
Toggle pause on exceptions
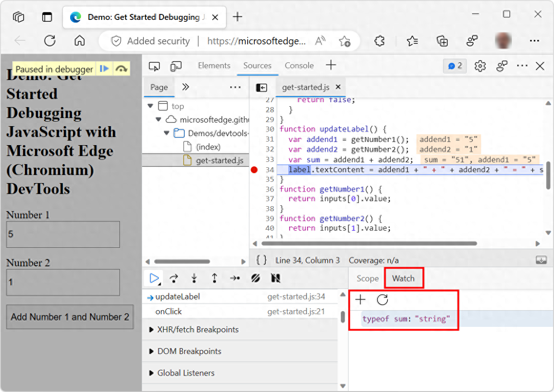click(x=276, y=278)
